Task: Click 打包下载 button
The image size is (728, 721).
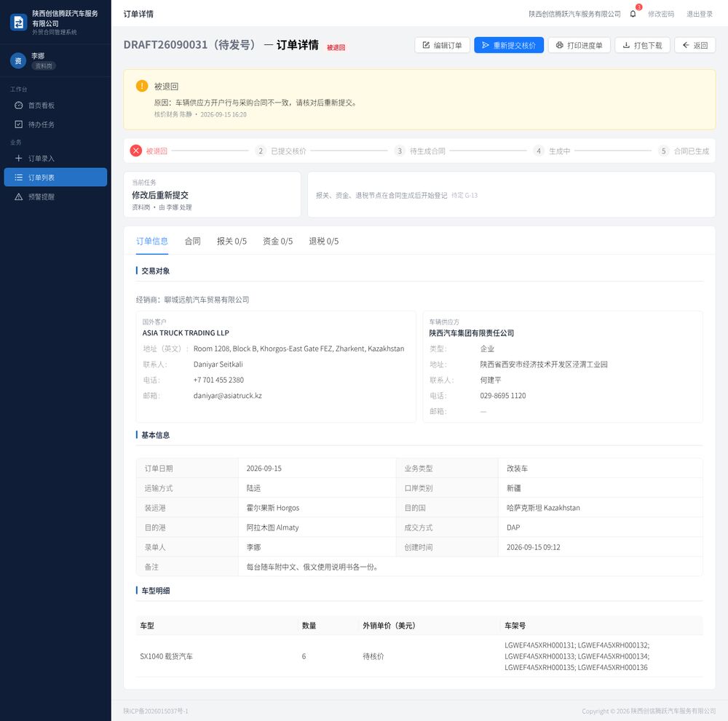Action: 642,45
